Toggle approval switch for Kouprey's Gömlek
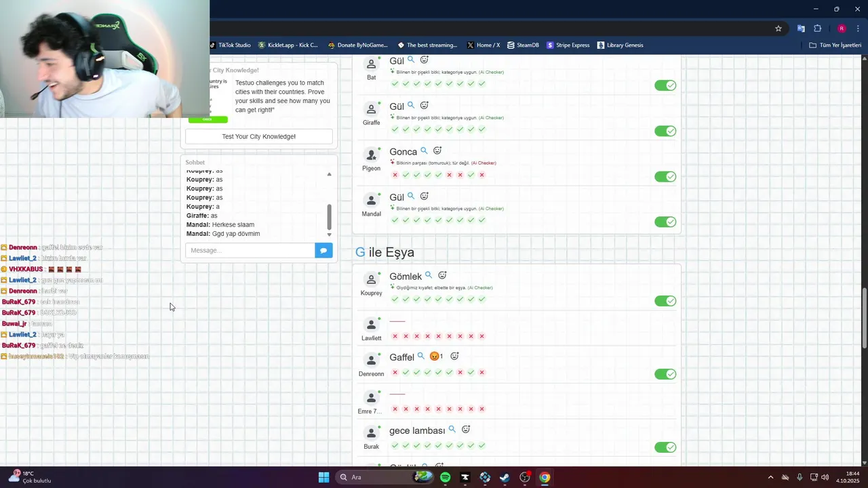The image size is (868, 488). tap(665, 301)
